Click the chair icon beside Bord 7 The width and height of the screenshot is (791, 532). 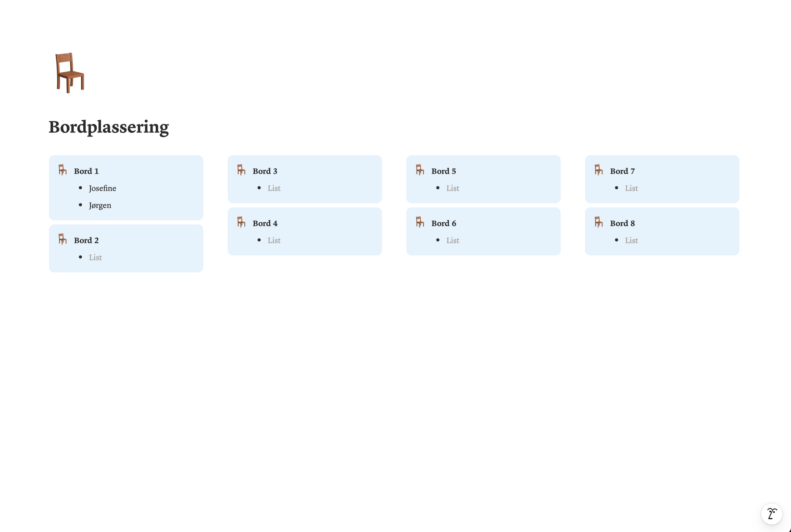pos(599,170)
